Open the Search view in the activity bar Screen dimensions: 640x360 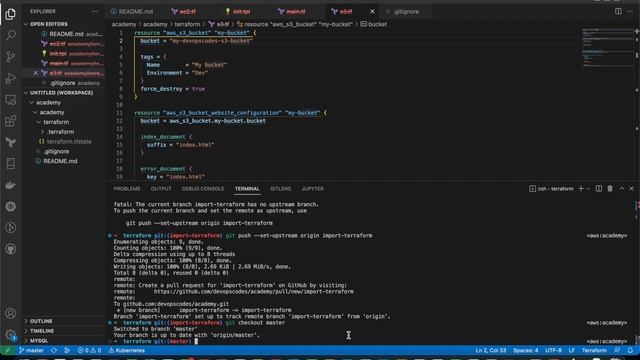11,35
